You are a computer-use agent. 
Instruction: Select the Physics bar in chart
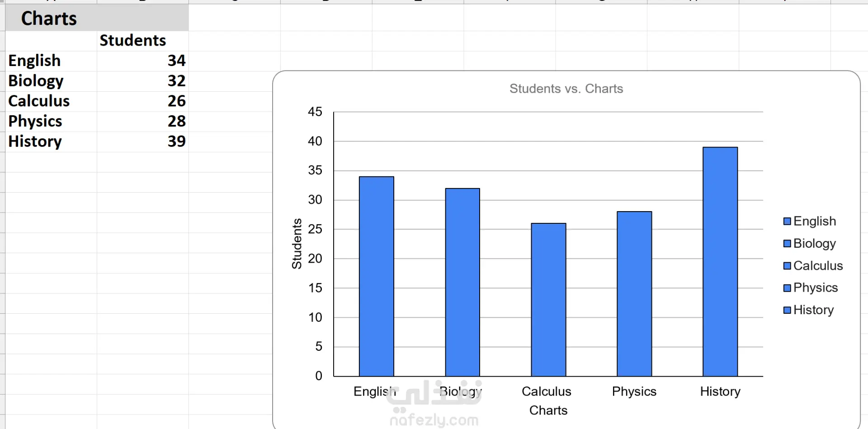coord(634,294)
